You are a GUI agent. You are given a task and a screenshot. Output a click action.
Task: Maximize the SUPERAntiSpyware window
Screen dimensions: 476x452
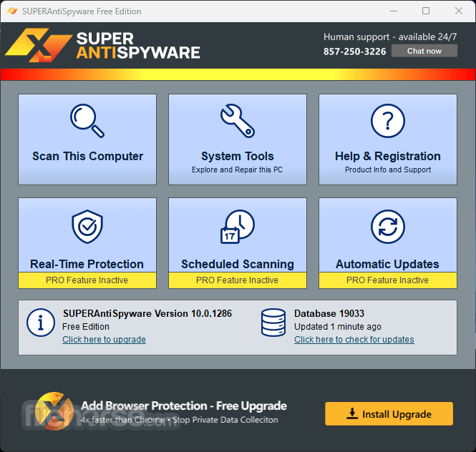pyautogui.click(x=426, y=11)
